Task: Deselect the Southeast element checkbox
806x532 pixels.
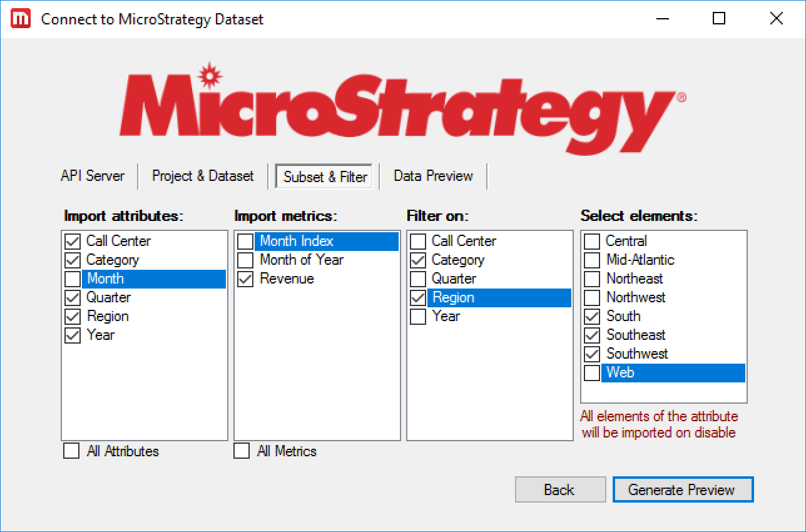Action: [x=592, y=335]
